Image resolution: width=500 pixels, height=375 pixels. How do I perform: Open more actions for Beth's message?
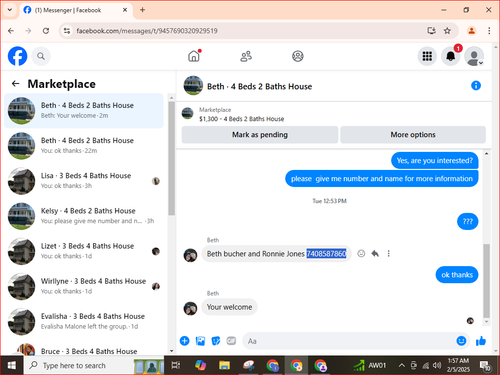click(388, 254)
